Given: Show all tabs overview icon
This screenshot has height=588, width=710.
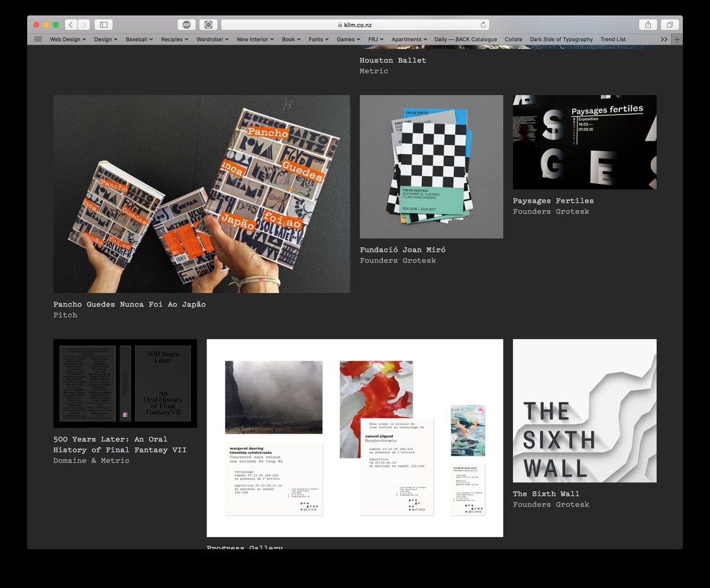Looking at the screenshot, I should 670,25.
